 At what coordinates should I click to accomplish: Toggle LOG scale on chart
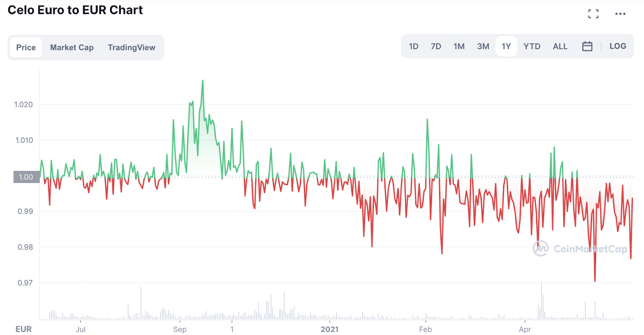[x=617, y=46]
